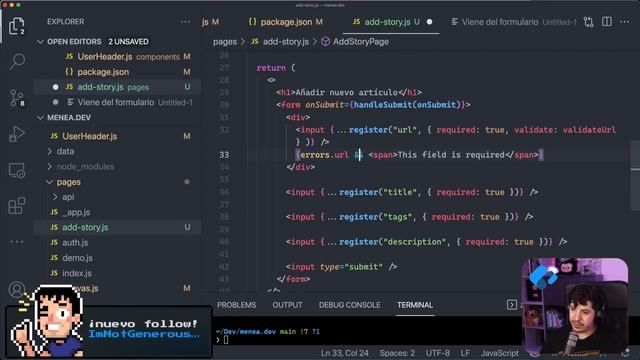
Task: Expand the node_modules folder
Action: (x=50, y=167)
